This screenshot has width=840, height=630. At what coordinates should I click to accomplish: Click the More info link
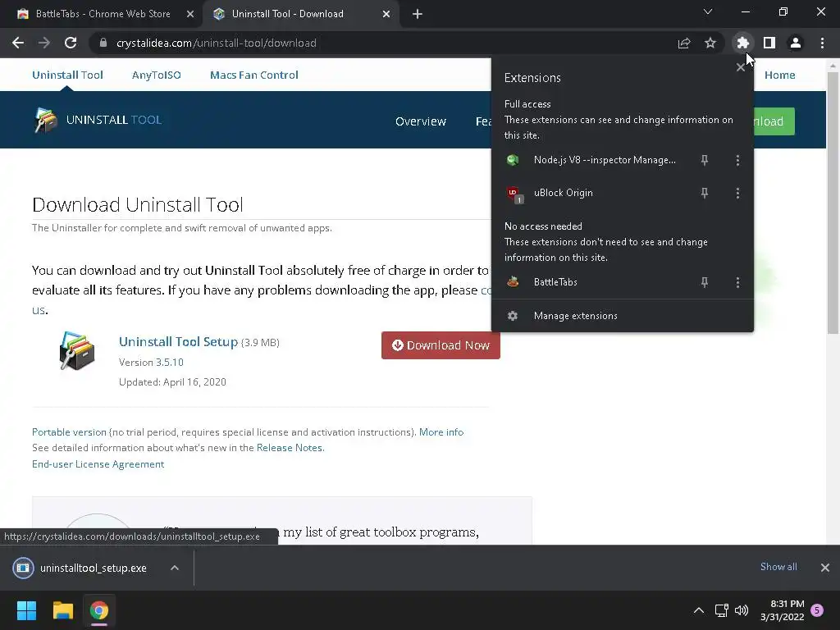point(441,431)
